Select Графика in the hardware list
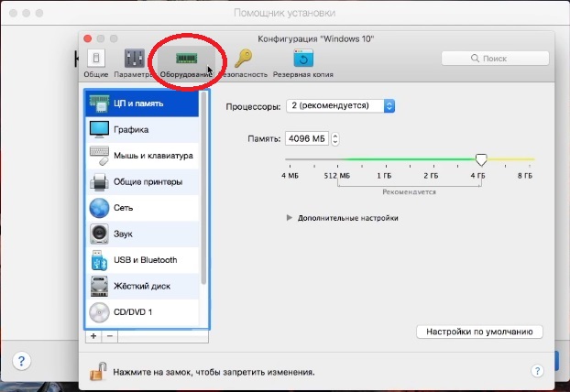Viewport: 570px width, 392px height. pyautogui.click(x=130, y=129)
